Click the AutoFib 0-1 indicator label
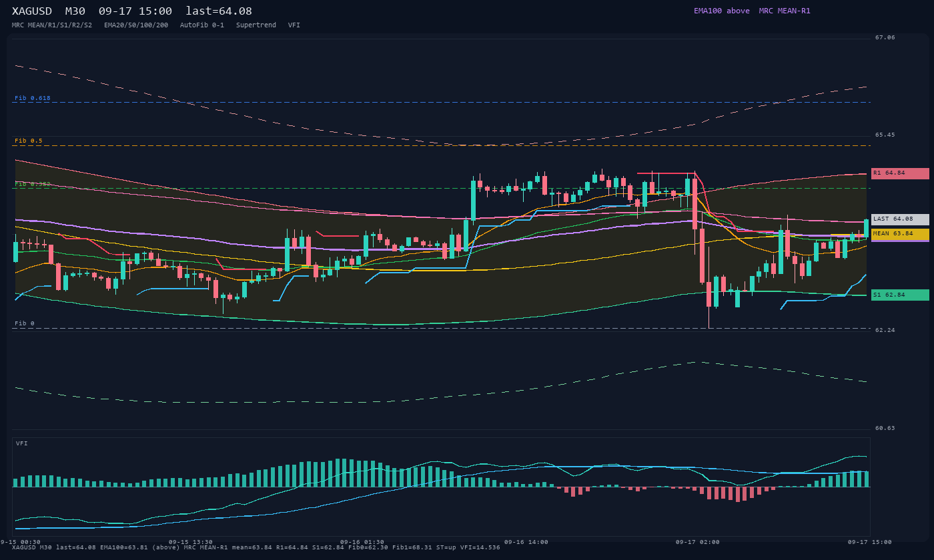The width and height of the screenshot is (934, 560). point(202,25)
